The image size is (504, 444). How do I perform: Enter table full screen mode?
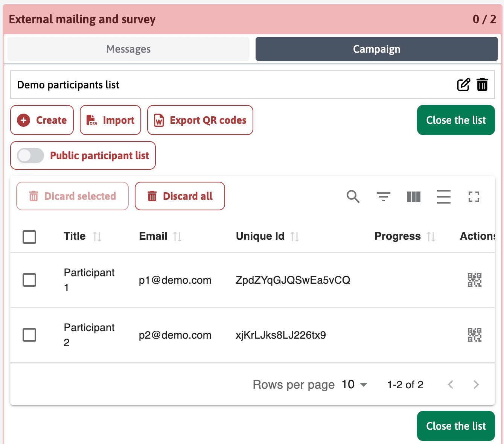474,196
